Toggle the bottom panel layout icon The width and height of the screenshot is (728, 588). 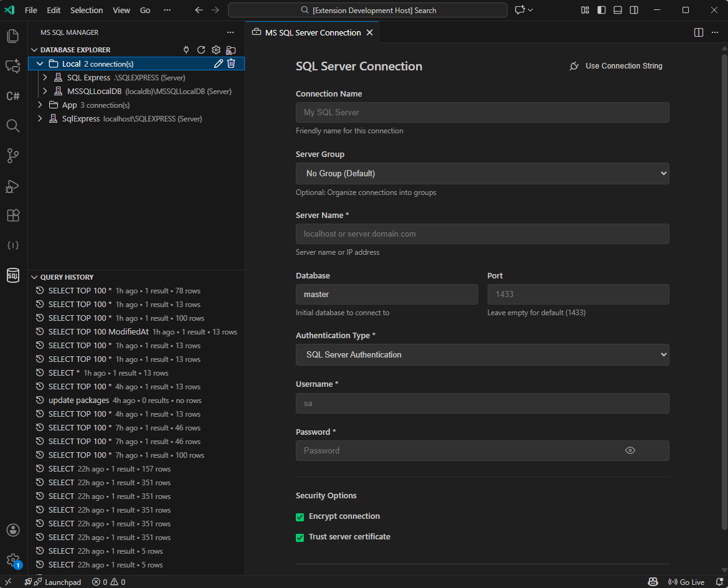(x=618, y=10)
